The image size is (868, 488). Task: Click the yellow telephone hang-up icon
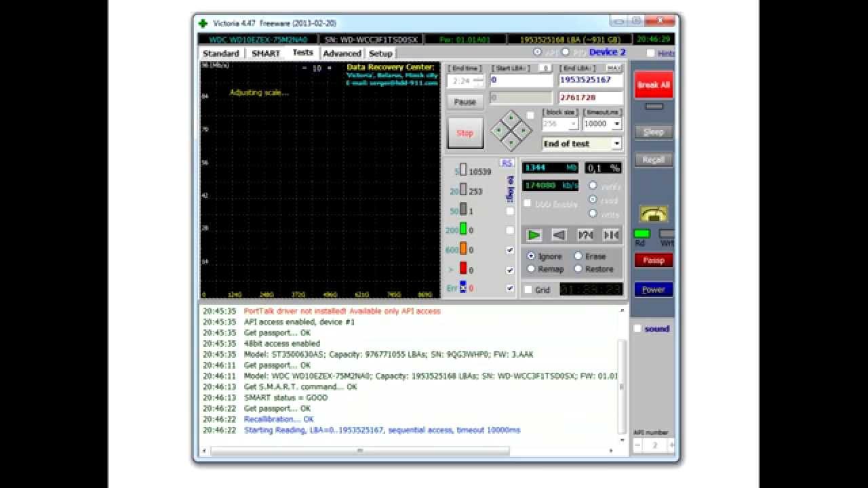tap(654, 214)
